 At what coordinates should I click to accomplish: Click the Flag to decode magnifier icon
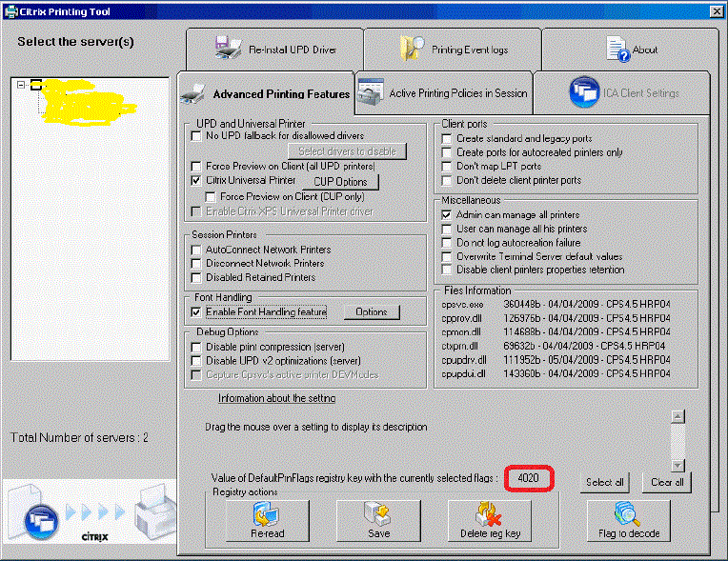(x=627, y=515)
